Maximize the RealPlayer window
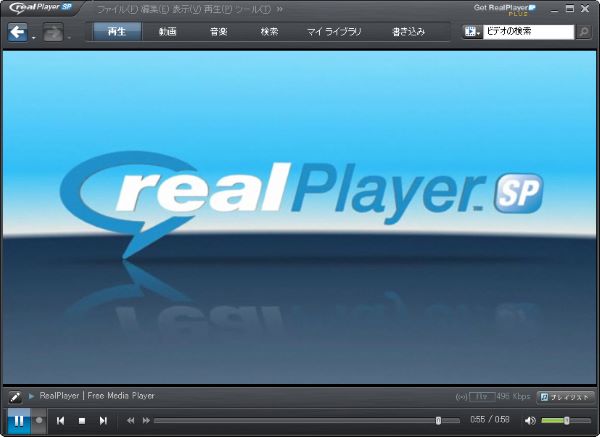 click(570, 8)
